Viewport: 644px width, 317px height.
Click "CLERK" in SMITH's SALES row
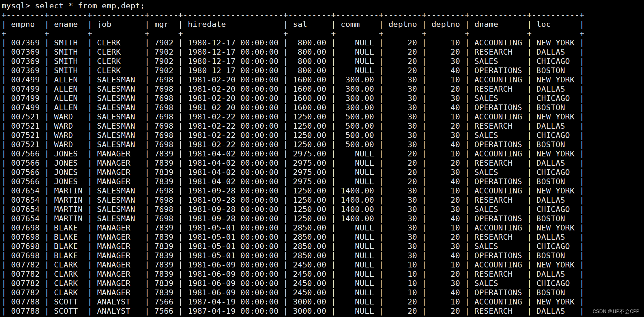tap(109, 61)
